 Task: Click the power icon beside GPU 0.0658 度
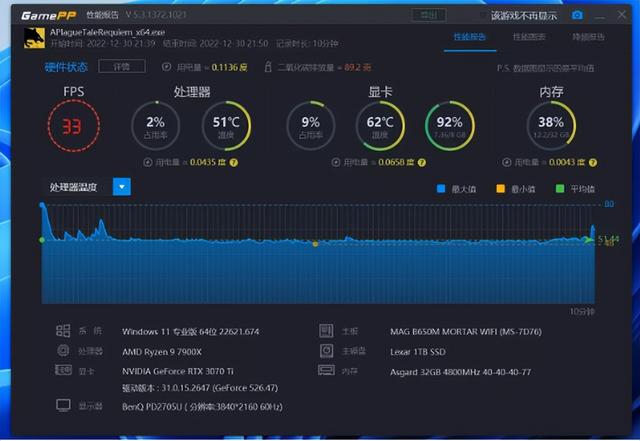[x=336, y=163]
